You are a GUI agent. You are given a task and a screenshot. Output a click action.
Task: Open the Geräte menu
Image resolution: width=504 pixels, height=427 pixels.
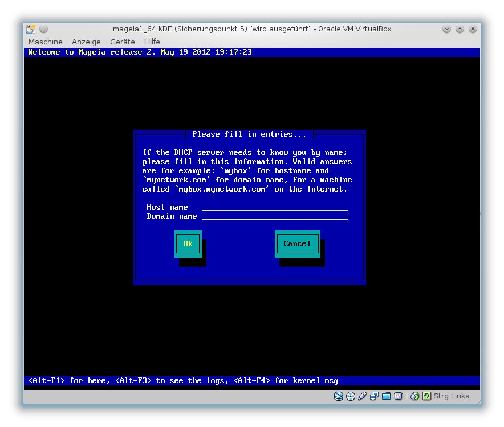(x=123, y=42)
